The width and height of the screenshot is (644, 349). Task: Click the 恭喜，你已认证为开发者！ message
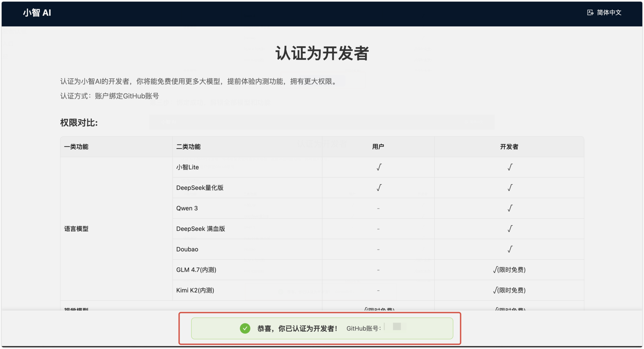(x=298, y=329)
